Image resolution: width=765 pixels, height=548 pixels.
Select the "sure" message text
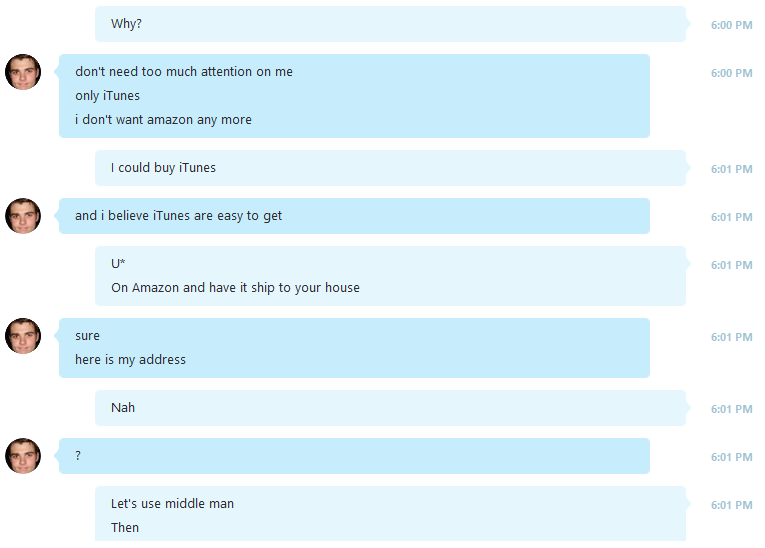coord(87,336)
